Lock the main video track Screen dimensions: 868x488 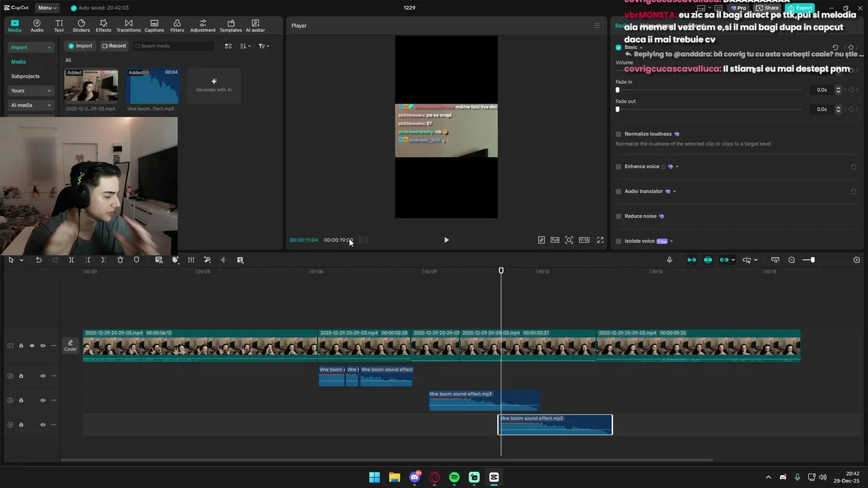(x=21, y=346)
